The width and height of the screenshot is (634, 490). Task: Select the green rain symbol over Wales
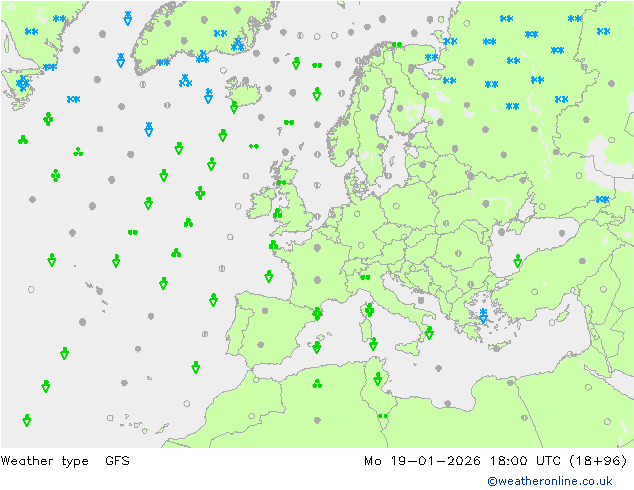[277, 213]
